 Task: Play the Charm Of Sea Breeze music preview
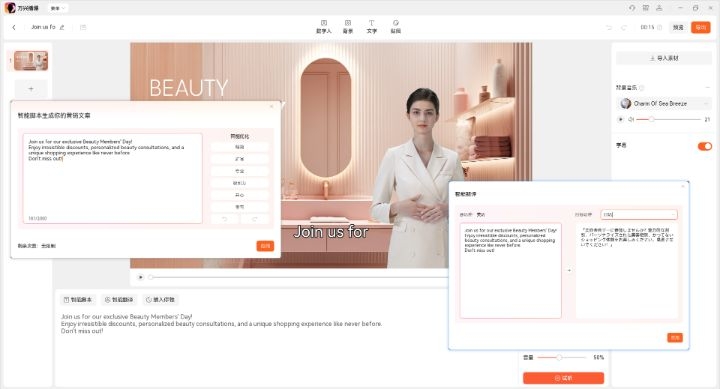(x=621, y=119)
